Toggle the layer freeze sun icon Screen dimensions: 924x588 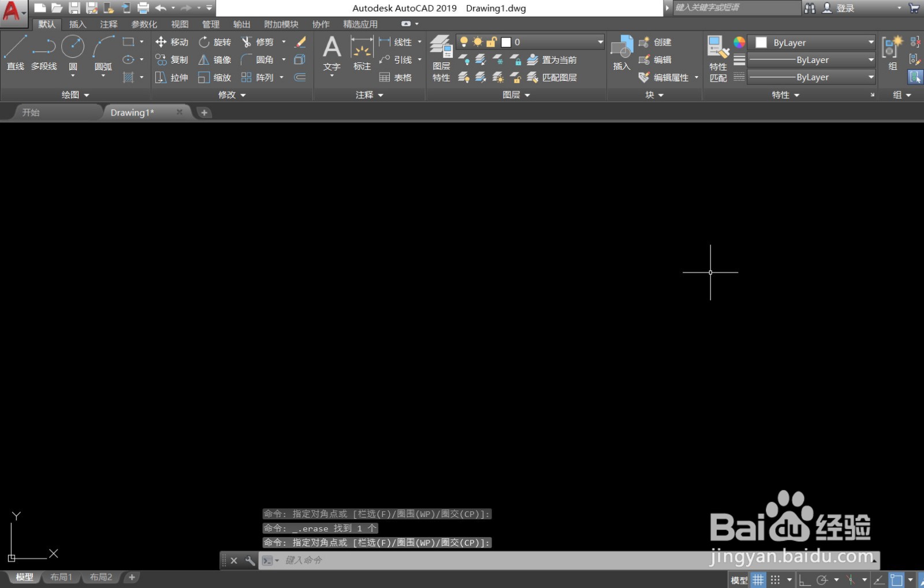[x=478, y=42]
